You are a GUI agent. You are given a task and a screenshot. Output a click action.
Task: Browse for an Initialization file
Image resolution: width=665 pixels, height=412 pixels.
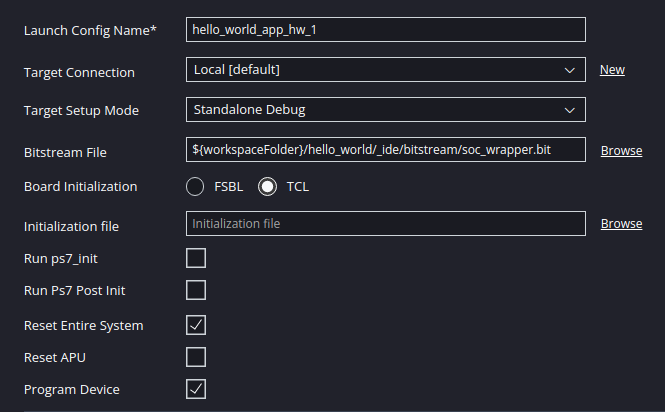point(621,224)
